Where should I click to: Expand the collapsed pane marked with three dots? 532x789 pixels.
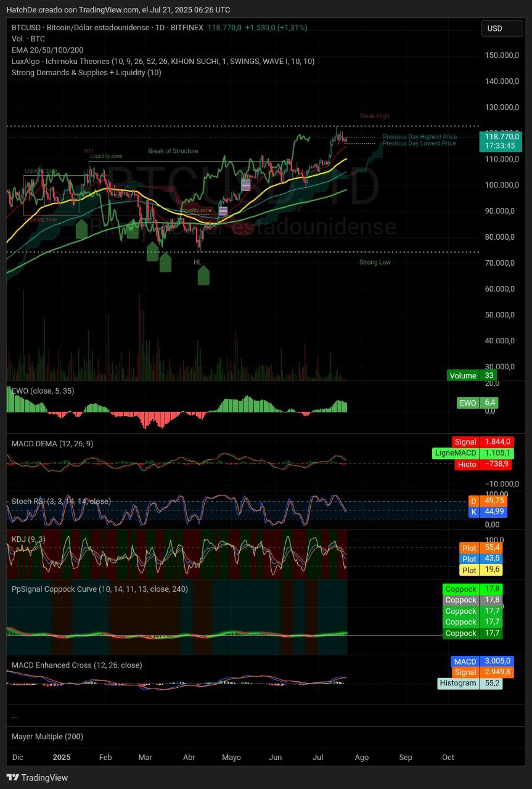click(15, 716)
